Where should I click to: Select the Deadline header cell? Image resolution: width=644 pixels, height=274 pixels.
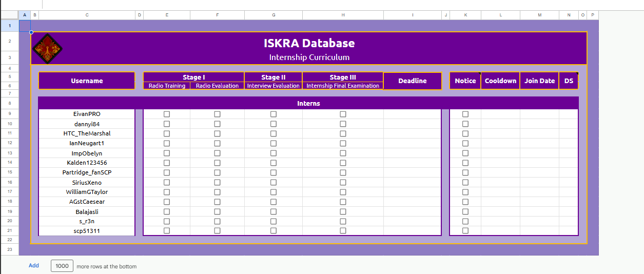pyautogui.click(x=413, y=81)
